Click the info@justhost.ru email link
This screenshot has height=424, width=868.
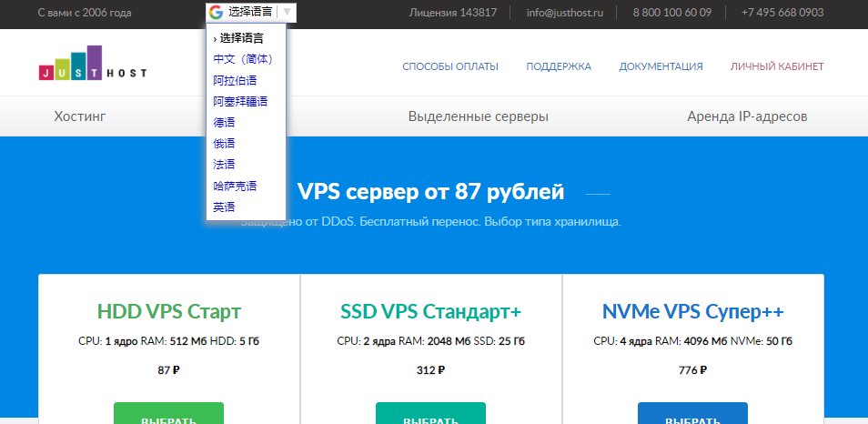pos(565,13)
